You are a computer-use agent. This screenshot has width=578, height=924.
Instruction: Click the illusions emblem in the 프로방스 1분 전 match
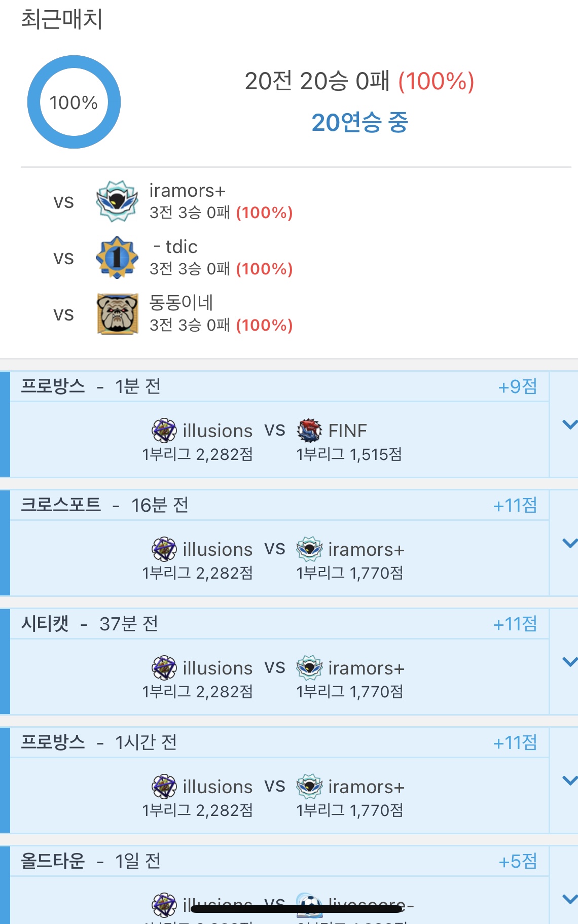tap(164, 431)
